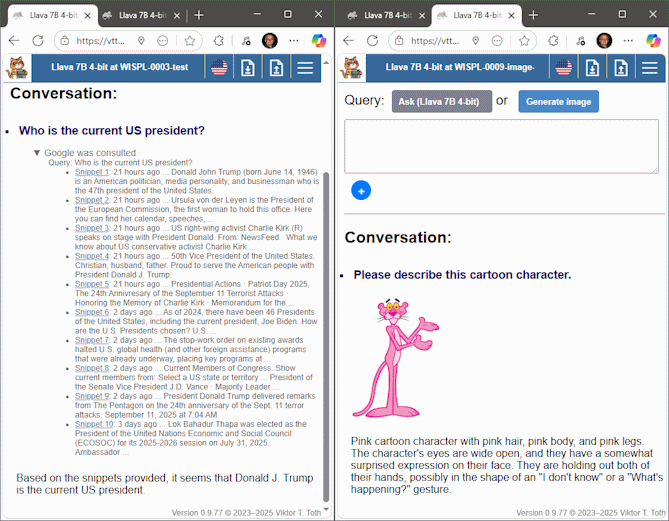Go back in the right browser window
The width and height of the screenshot is (669, 521).
coord(349,41)
